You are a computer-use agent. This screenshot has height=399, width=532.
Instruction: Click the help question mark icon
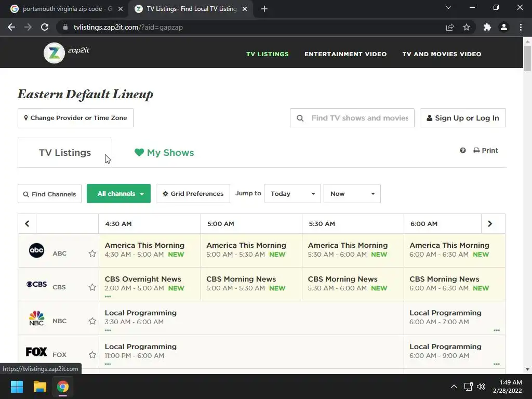point(463,150)
